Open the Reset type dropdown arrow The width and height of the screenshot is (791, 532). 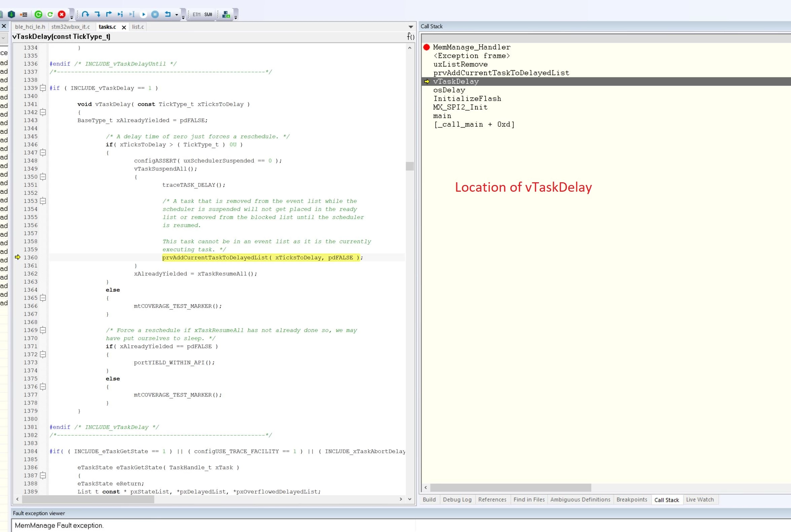click(177, 14)
